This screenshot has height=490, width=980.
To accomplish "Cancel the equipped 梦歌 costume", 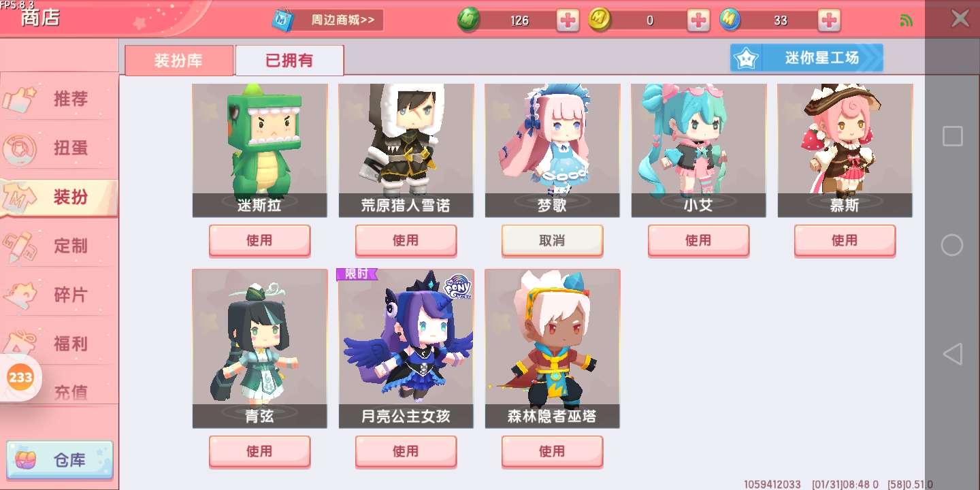I will pyautogui.click(x=552, y=240).
